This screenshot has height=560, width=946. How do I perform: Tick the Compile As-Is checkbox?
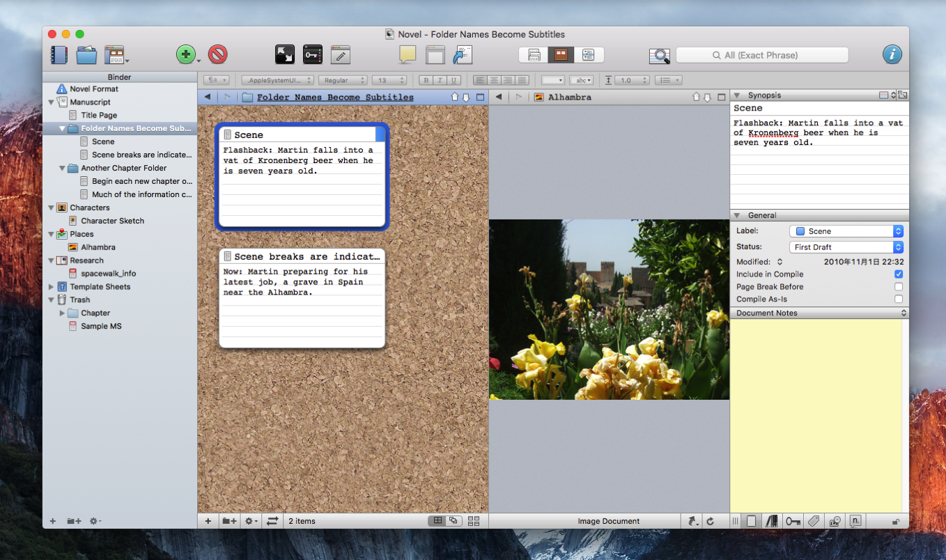899,300
